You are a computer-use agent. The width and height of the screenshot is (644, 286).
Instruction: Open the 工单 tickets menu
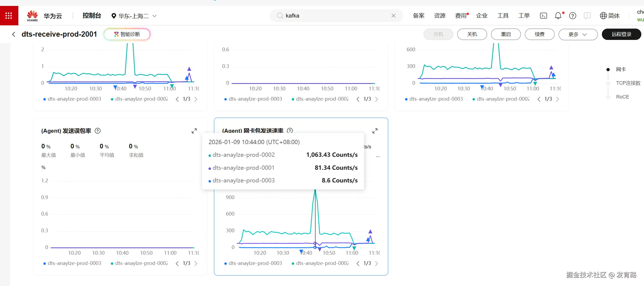(x=524, y=16)
